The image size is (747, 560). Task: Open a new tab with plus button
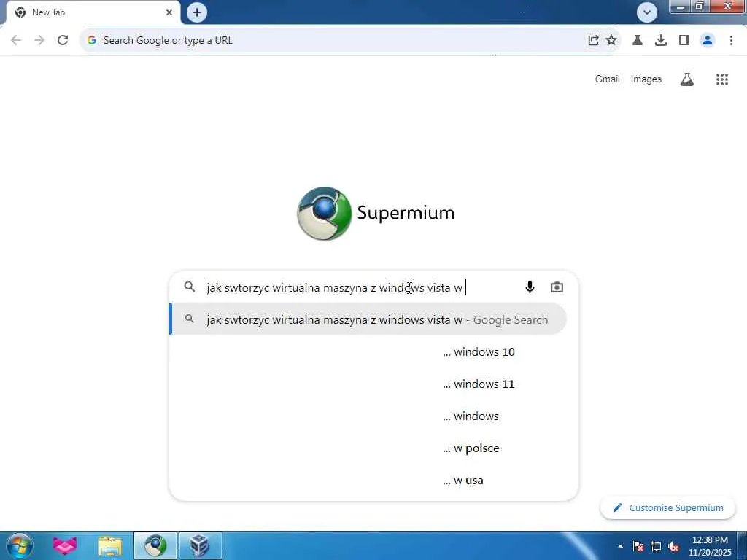point(197,12)
